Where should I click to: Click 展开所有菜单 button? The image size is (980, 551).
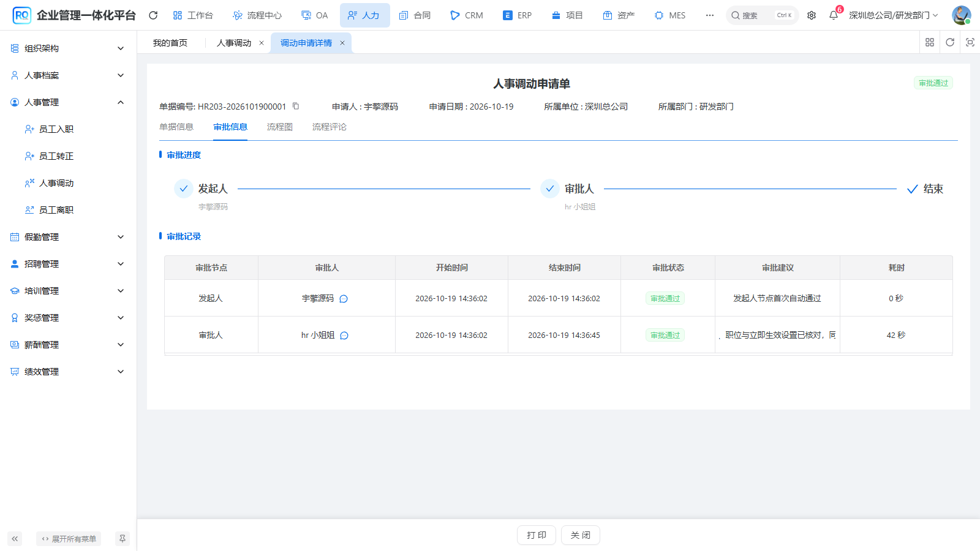[69, 539]
